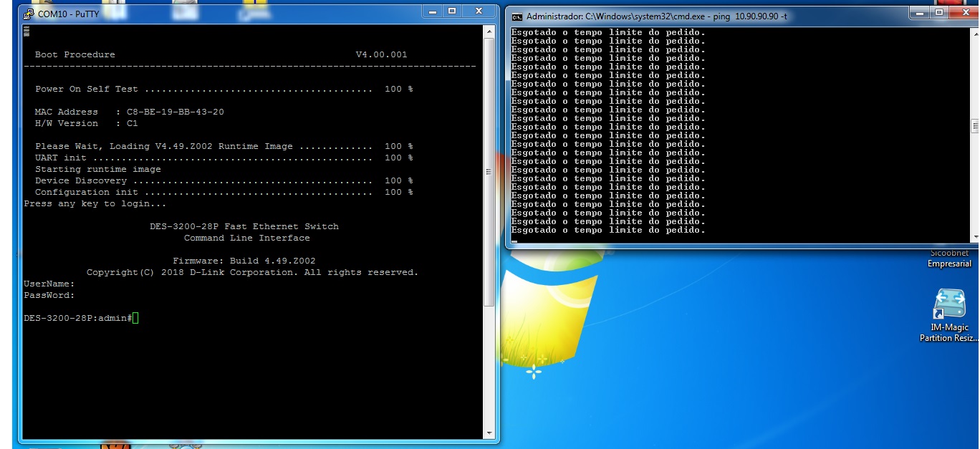Click the cmd window scrollbar thumb
Image resolution: width=980 pixels, height=449 pixels.
click(975, 126)
